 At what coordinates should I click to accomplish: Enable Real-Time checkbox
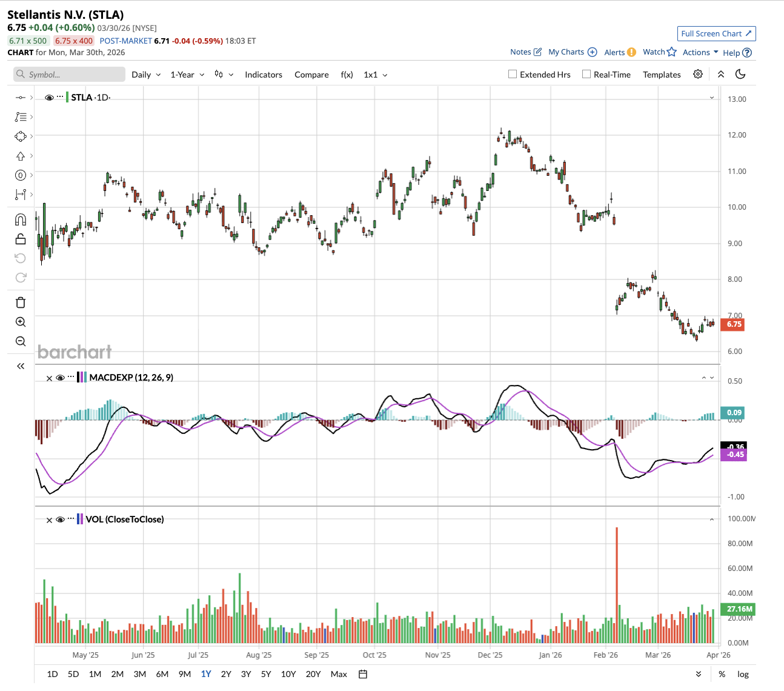(586, 74)
